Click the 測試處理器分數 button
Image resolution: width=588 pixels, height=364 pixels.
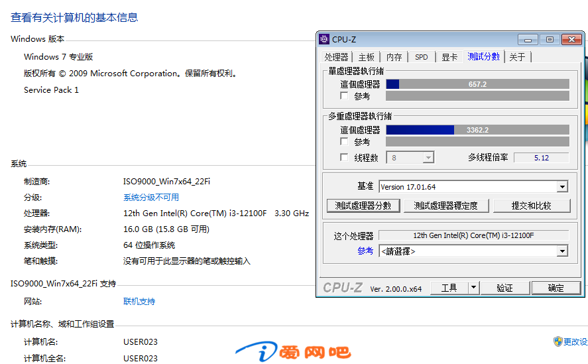[x=363, y=206]
